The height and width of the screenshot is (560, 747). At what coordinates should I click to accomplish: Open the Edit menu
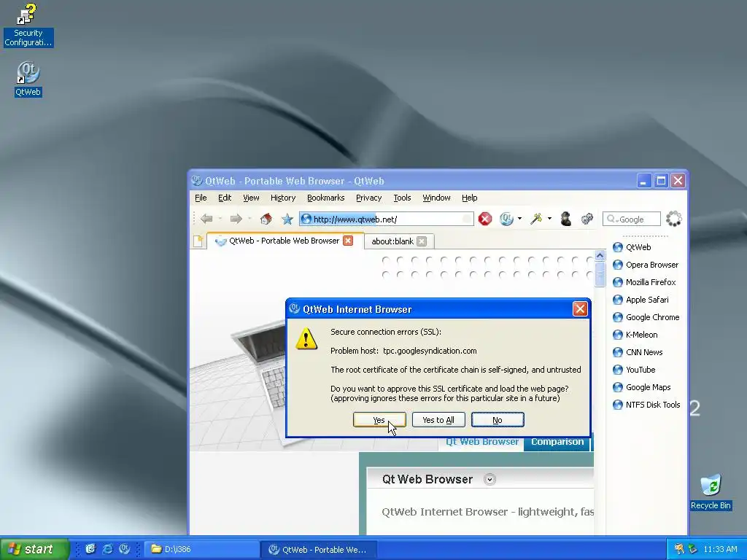pyautogui.click(x=225, y=198)
